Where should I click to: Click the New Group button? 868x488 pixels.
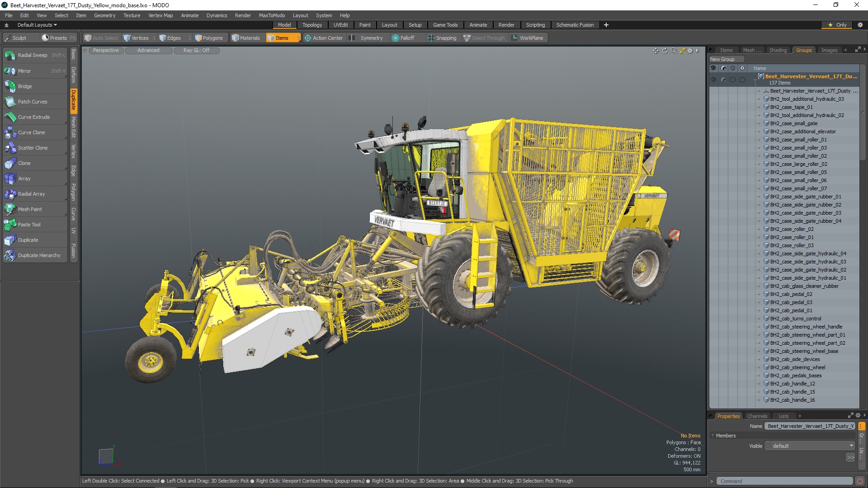click(726, 59)
